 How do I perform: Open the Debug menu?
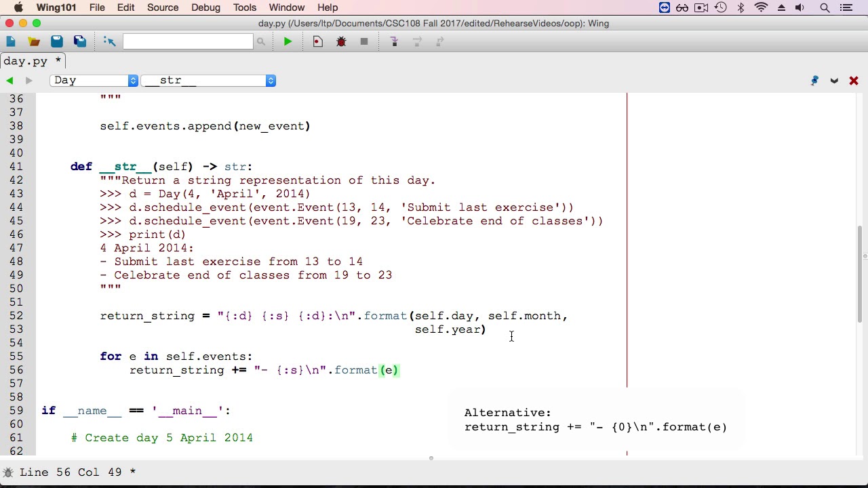(x=205, y=7)
